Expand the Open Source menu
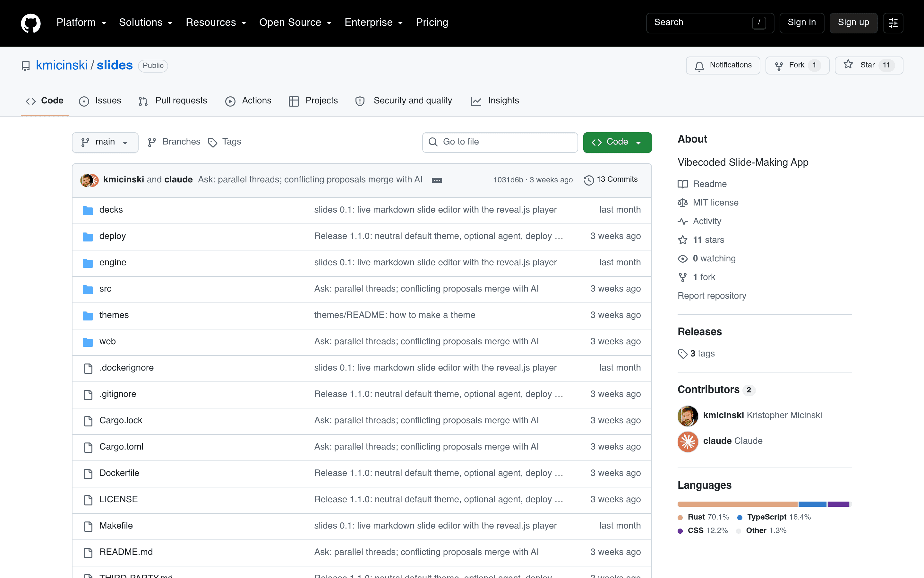Viewport: 924px width, 578px height. [x=295, y=22]
